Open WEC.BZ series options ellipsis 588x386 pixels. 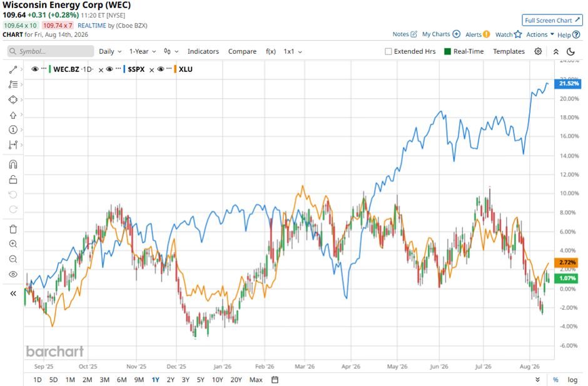point(44,69)
